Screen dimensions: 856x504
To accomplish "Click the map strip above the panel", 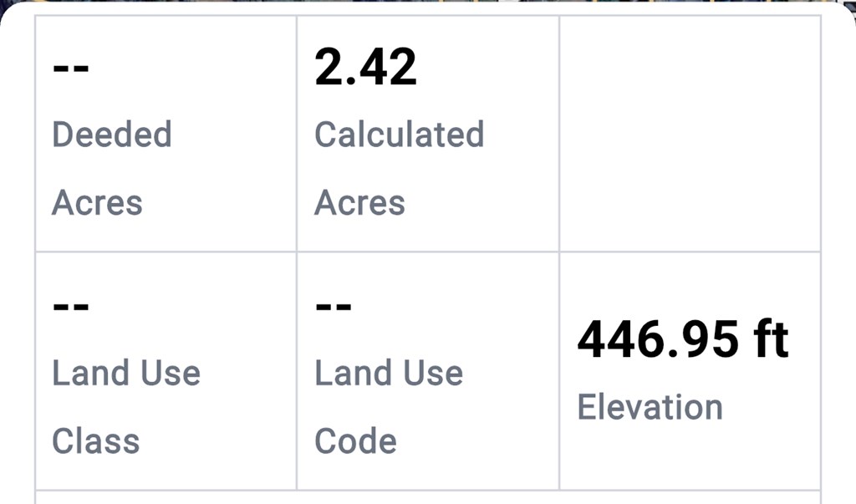I will tap(428, 3).
